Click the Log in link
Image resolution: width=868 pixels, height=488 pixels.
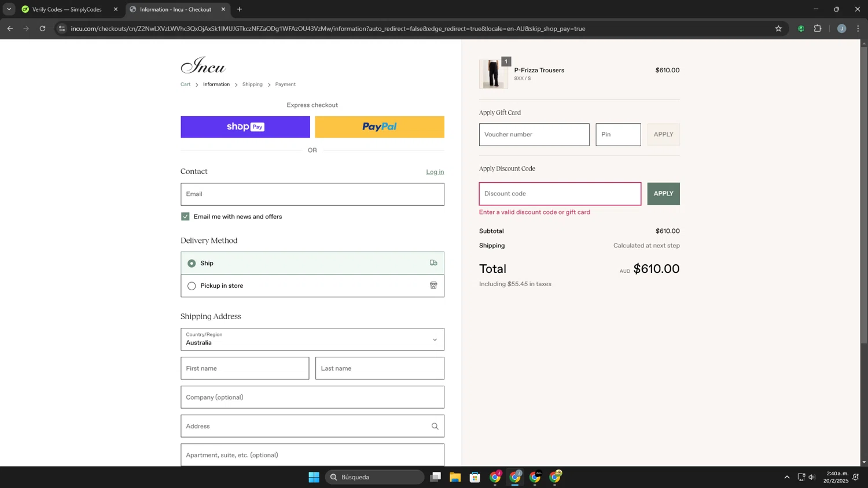(x=435, y=172)
